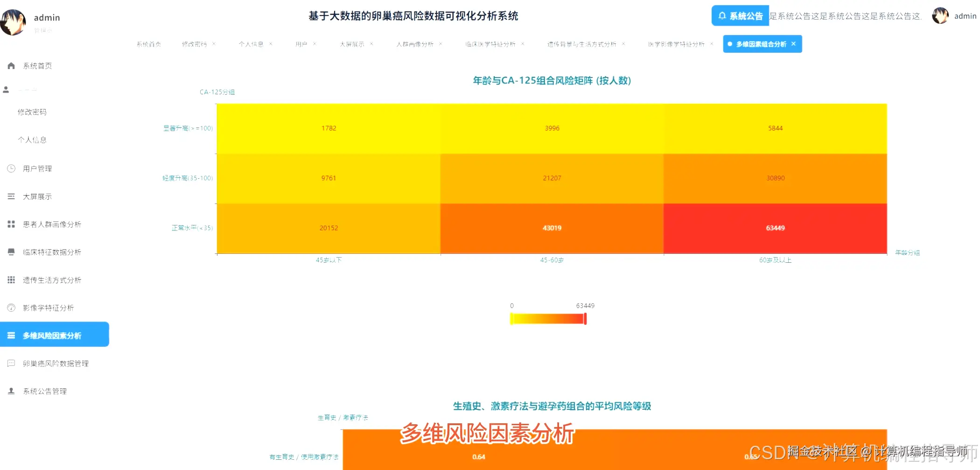
Task: Open 修改密码 in the sidebar
Action: coord(32,112)
